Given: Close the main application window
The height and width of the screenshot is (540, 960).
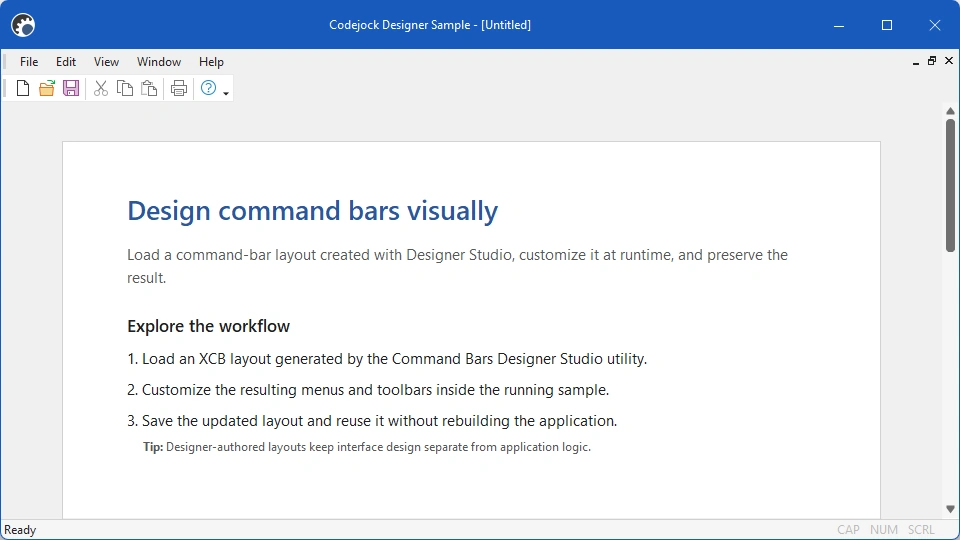Looking at the screenshot, I should pos(934,25).
